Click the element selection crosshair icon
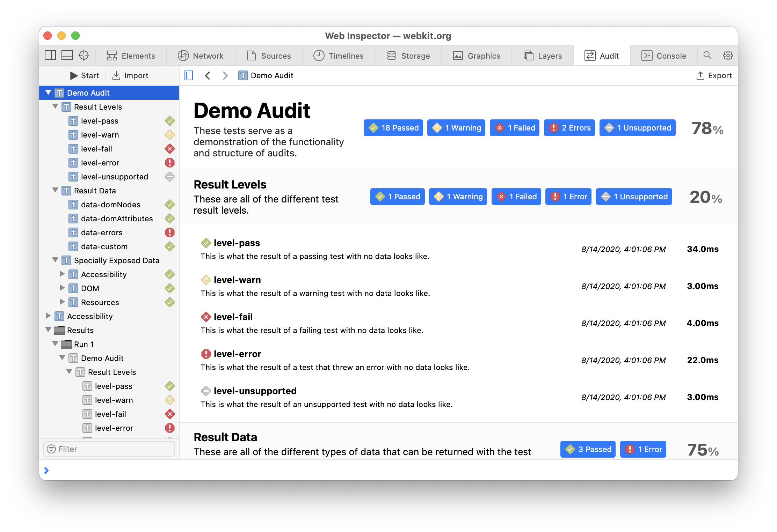Image resolution: width=777 pixels, height=532 pixels. coord(84,56)
